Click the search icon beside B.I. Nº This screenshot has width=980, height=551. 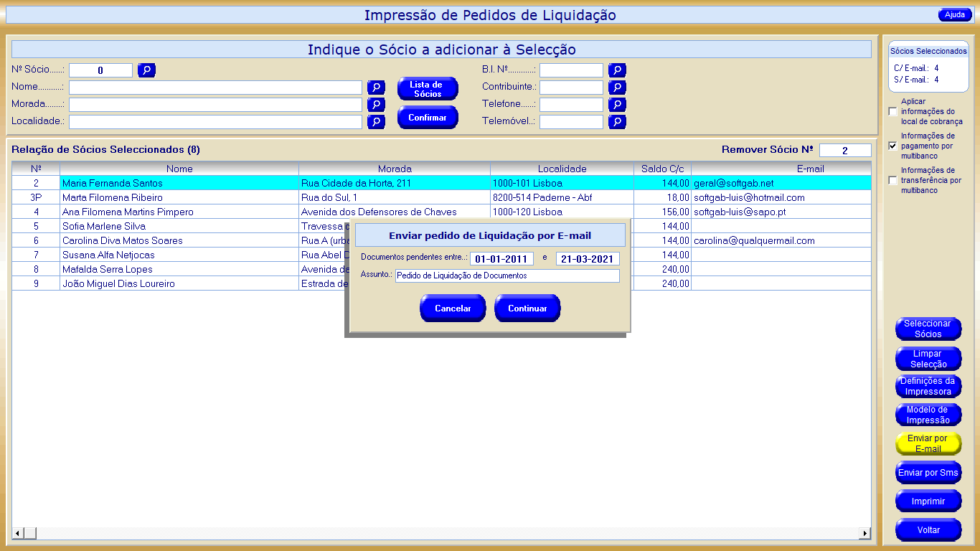point(617,70)
